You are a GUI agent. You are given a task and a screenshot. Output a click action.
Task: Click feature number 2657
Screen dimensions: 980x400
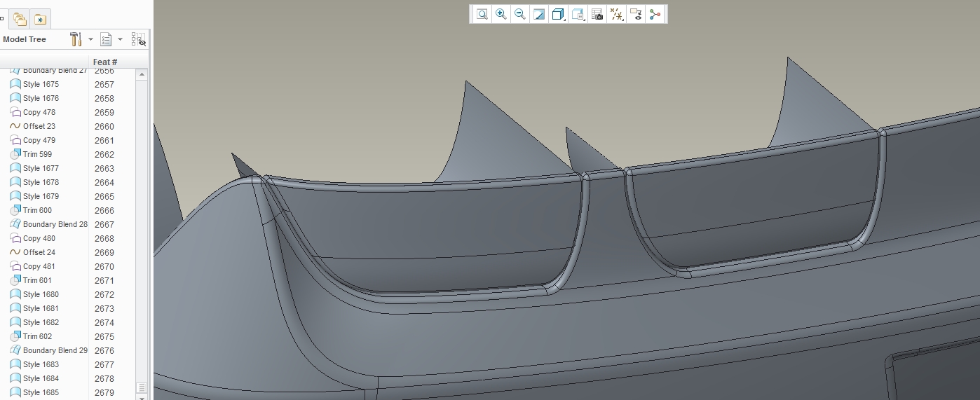point(104,85)
